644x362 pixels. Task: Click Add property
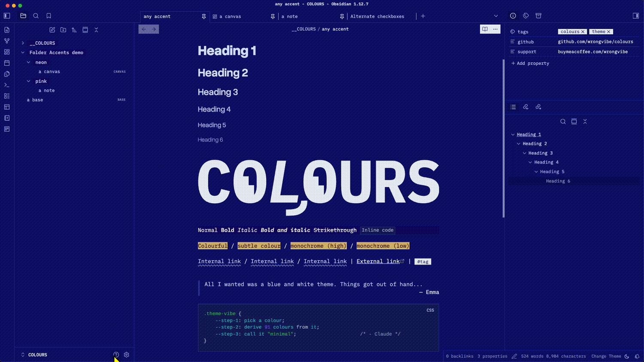click(x=530, y=63)
